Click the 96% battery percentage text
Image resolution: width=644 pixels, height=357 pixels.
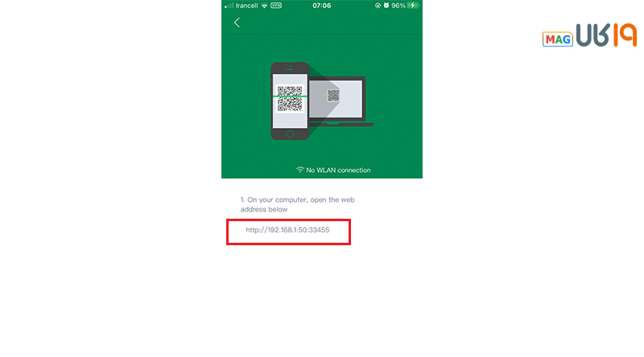point(398,6)
